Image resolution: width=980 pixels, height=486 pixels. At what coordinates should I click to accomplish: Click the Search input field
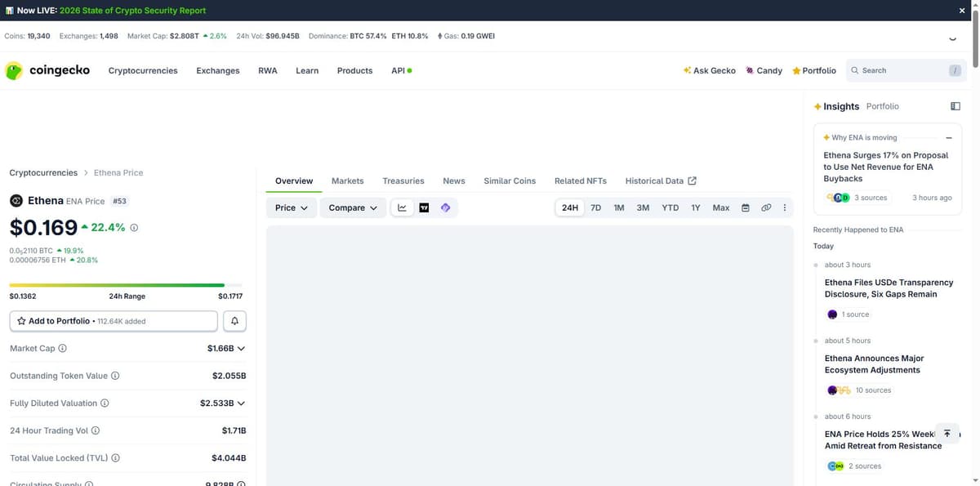pos(906,71)
